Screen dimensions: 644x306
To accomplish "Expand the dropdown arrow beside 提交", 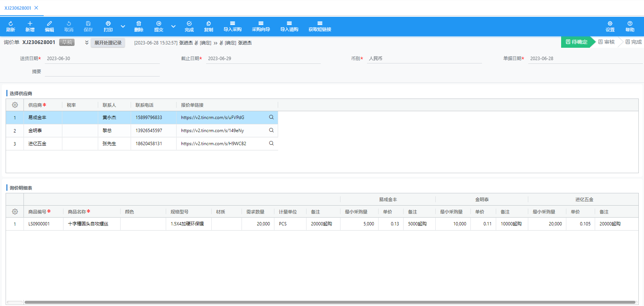I will [173, 26].
